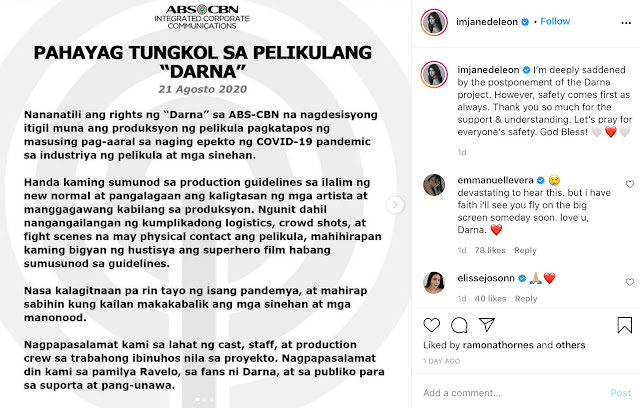
Task: Open the three-dot more options menu
Action: 626,23
